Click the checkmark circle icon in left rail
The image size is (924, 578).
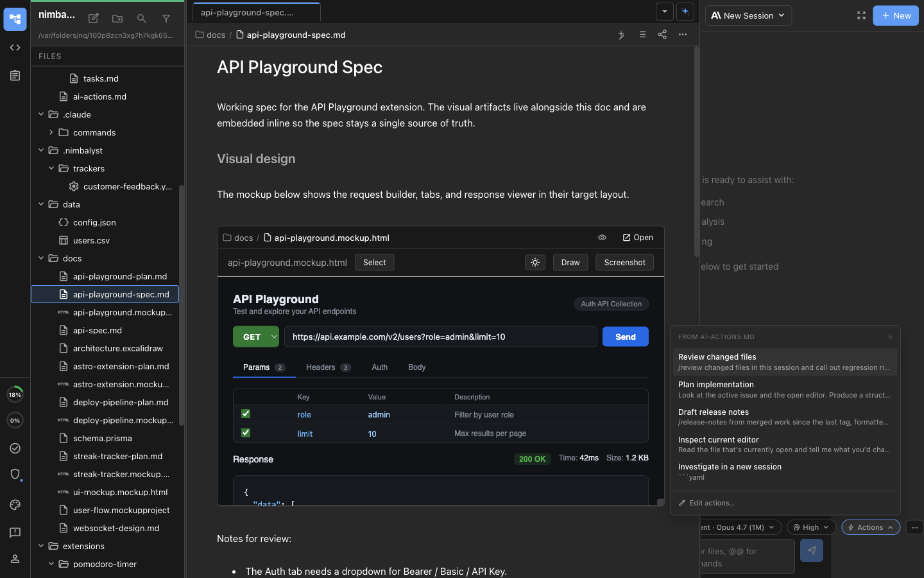point(15,448)
